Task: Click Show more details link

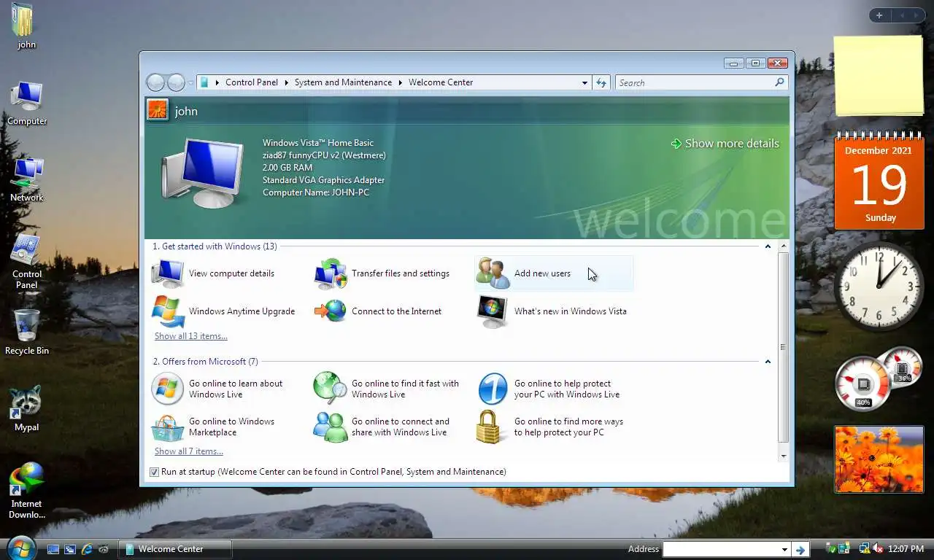Action: [725, 144]
